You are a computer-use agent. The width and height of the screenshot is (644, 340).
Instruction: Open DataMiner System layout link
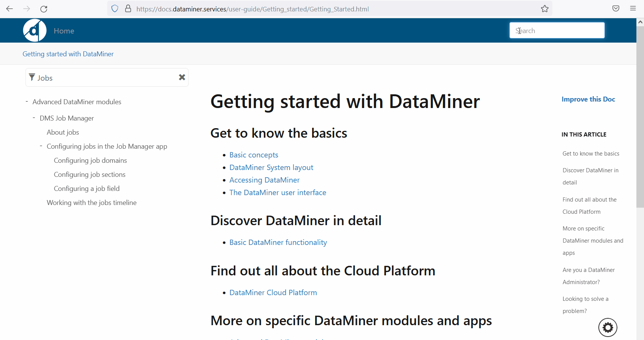tap(271, 168)
